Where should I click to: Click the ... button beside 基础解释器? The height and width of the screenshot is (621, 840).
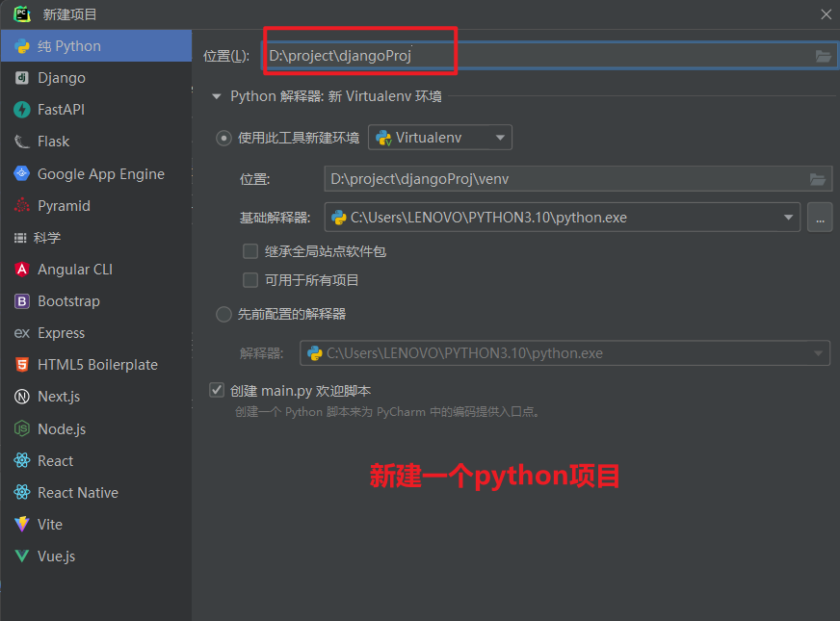(x=820, y=218)
